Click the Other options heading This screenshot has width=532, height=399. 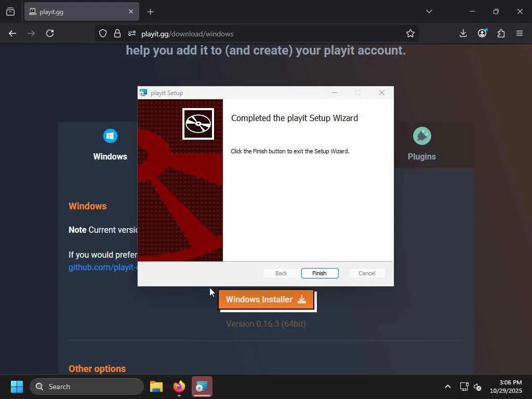[97, 369]
